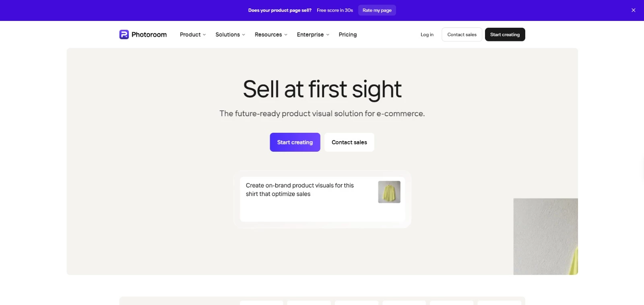The height and width of the screenshot is (305, 644).
Task: Expand the Solutions menu
Action: coord(230,35)
